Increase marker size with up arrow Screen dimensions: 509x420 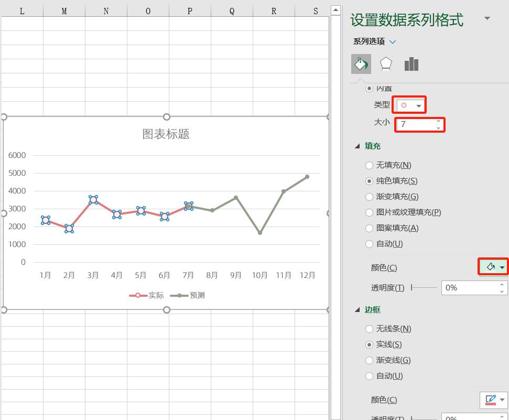click(x=439, y=121)
